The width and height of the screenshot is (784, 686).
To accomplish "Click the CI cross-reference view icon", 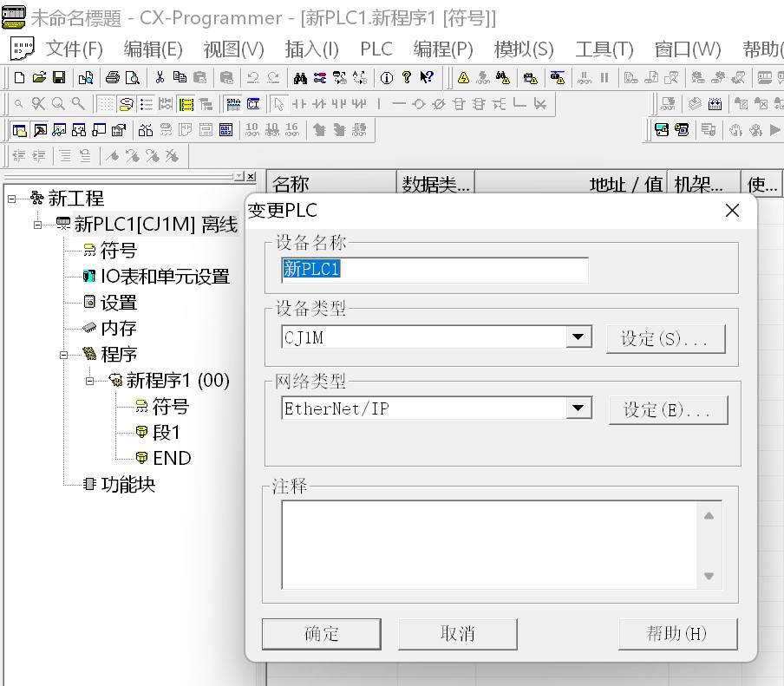I will (253, 104).
